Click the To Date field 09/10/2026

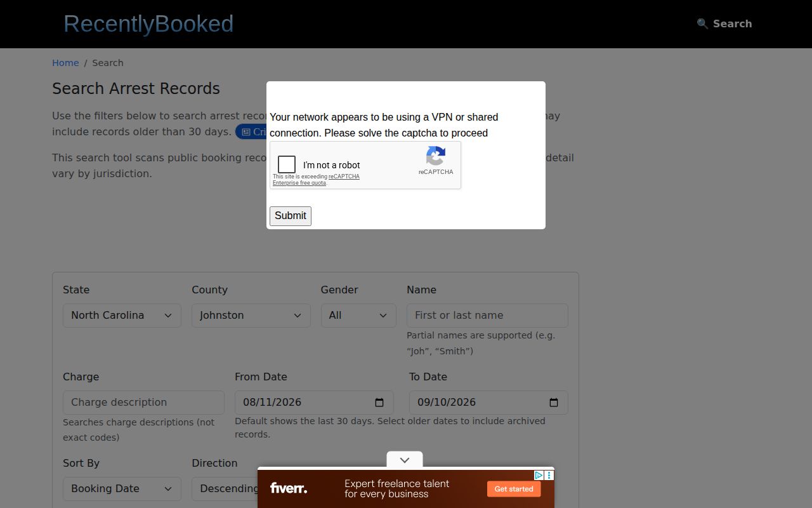click(488, 403)
